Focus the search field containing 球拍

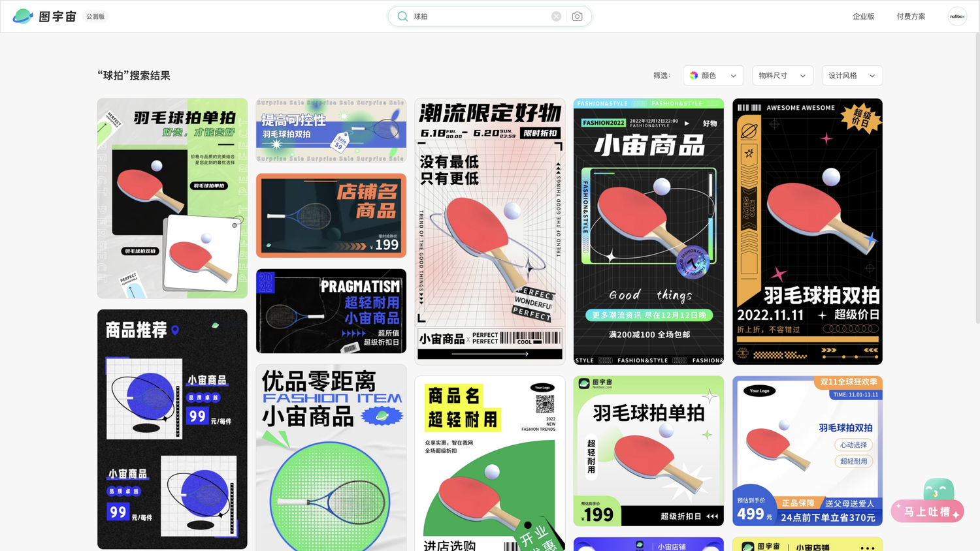point(490,16)
